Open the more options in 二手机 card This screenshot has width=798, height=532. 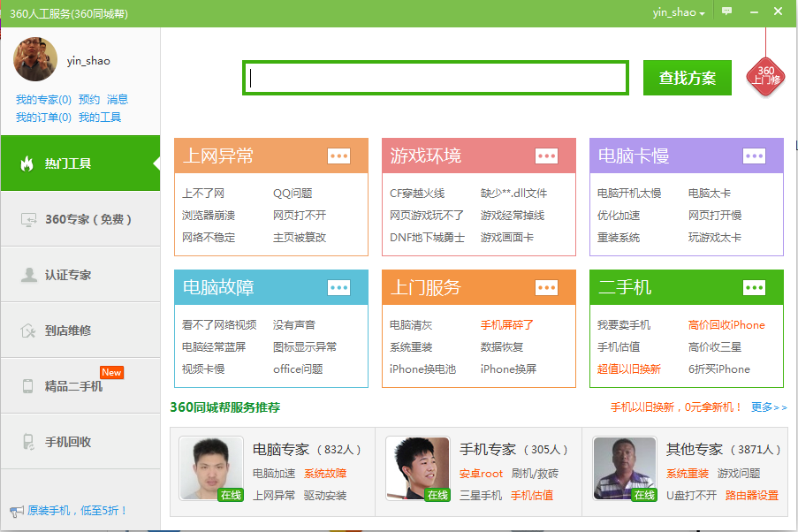[x=754, y=287]
